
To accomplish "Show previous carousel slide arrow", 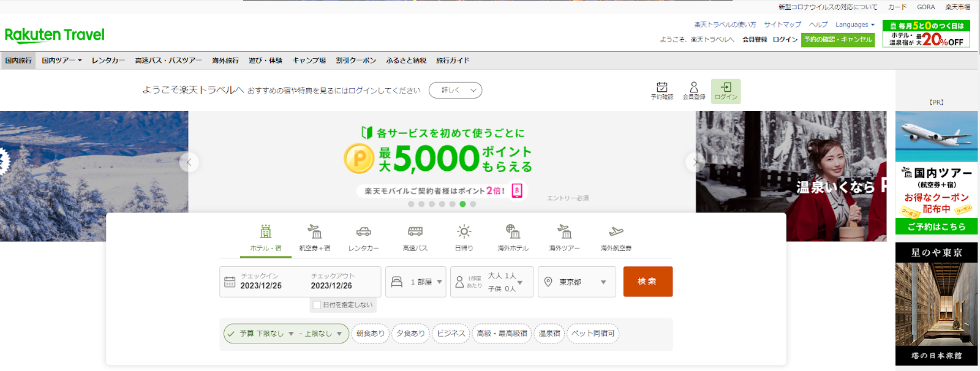I will click(x=189, y=162).
